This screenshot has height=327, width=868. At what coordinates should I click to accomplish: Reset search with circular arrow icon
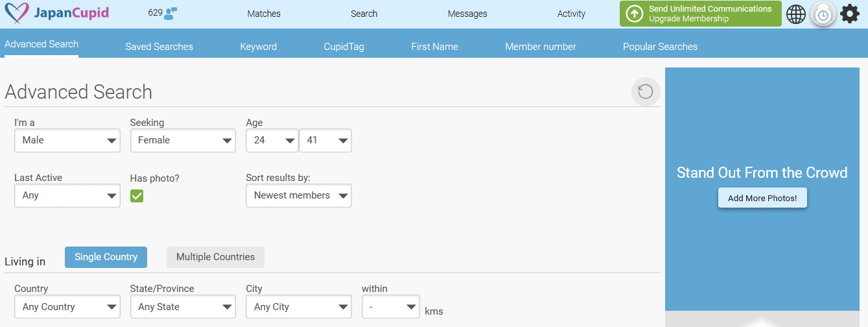point(646,91)
